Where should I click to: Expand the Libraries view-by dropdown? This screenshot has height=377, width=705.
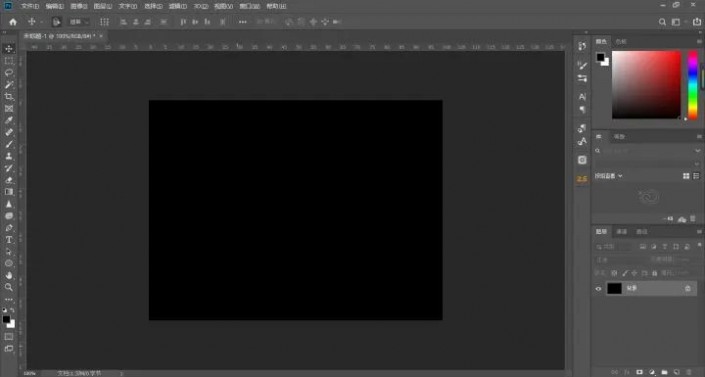tap(609, 176)
